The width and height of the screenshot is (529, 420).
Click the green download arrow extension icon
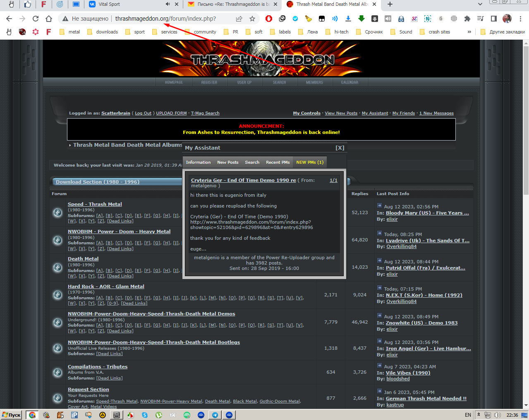(361, 19)
